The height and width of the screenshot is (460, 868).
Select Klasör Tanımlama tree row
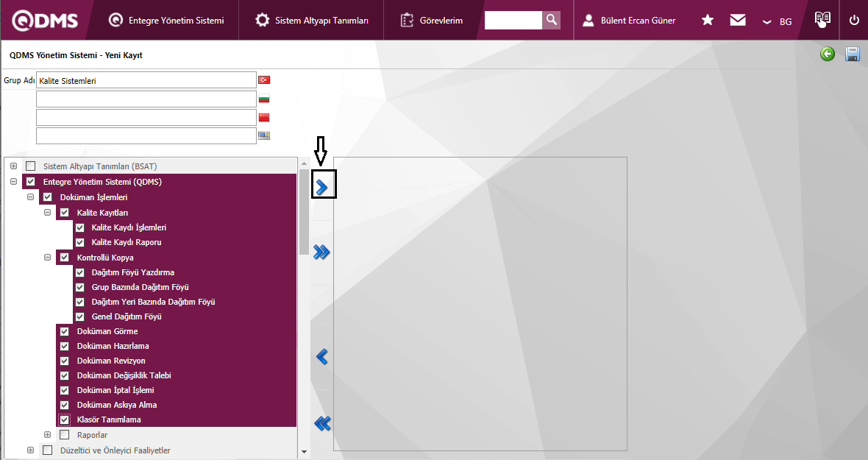[177, 420]
